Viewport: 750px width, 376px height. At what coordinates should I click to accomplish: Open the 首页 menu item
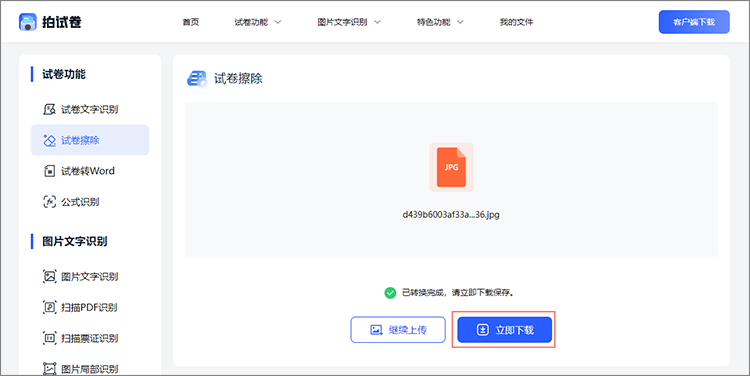[x=191, y=22]
